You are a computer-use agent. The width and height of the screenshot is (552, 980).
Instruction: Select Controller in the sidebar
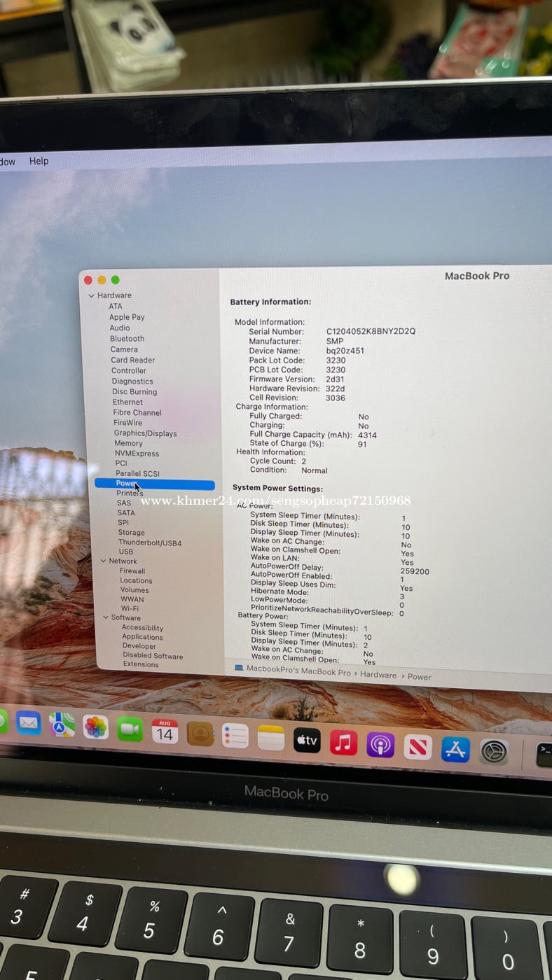[x=129, y=371]
